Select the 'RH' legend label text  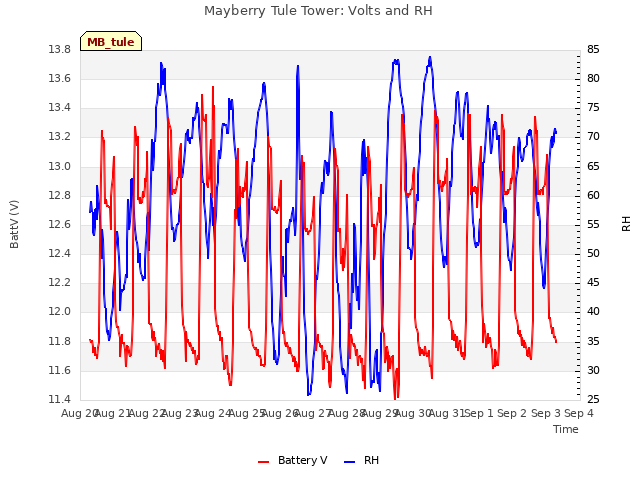pos(371,460)
